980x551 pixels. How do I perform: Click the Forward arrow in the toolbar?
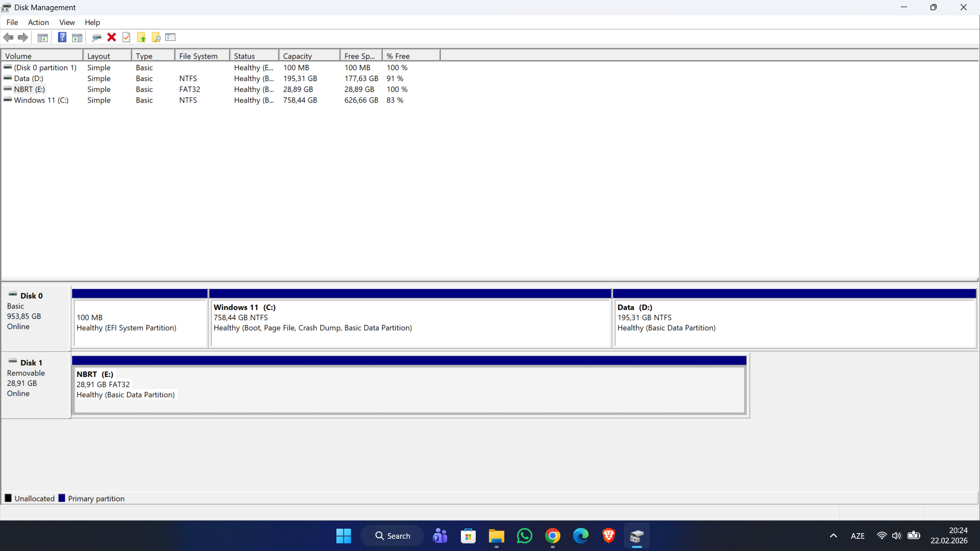[x=23, y=37]
